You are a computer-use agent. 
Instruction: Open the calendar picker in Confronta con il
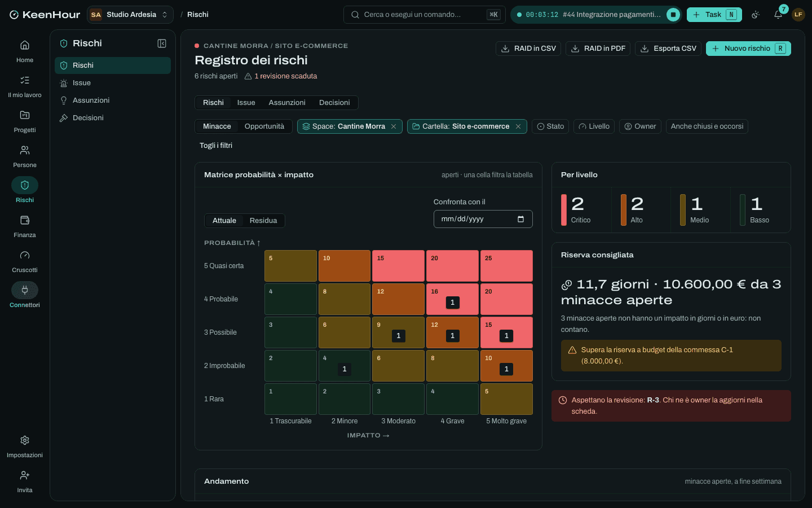tap(520, 219)
